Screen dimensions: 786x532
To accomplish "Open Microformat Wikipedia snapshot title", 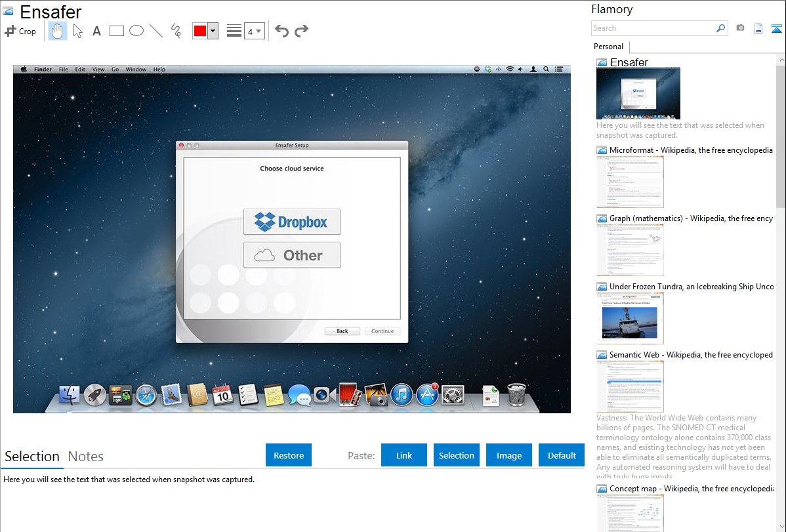I will click(691, 150).
